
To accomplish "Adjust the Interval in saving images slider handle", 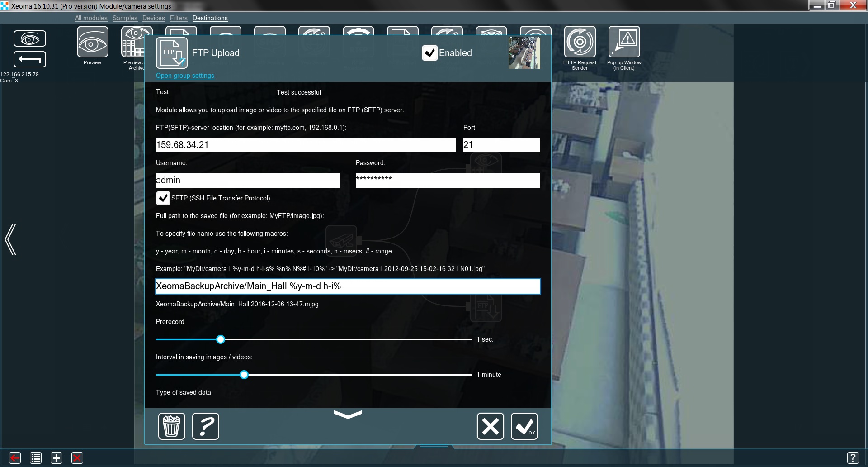I will pos(244,375).
